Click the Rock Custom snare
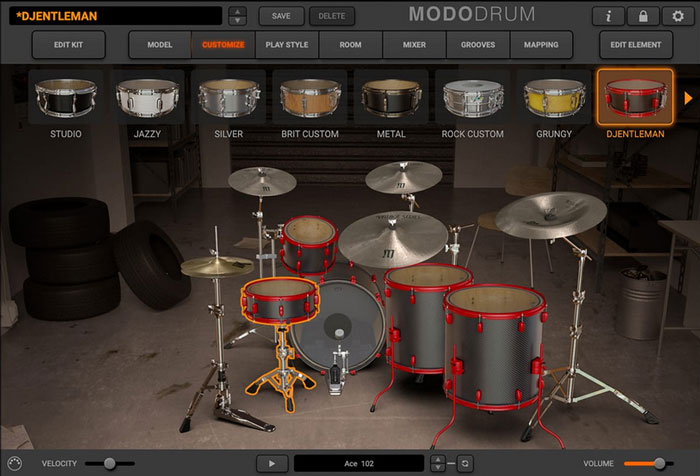 [473, 98]
